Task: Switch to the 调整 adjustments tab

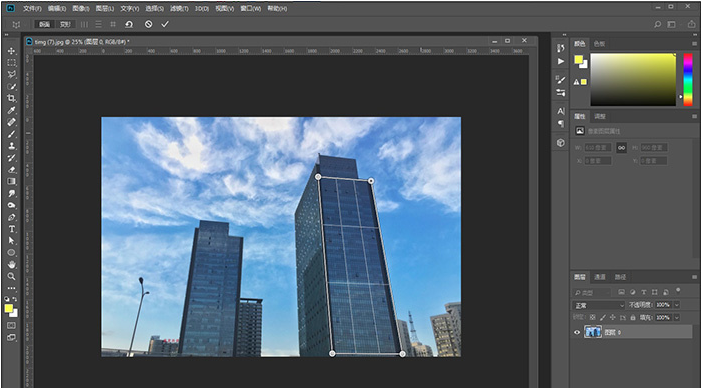Action: (600, 116)
